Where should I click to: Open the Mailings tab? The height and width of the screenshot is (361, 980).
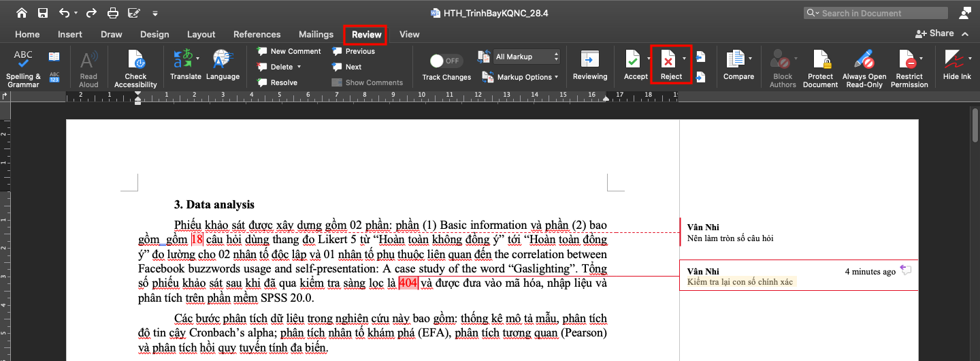point(316,34)
